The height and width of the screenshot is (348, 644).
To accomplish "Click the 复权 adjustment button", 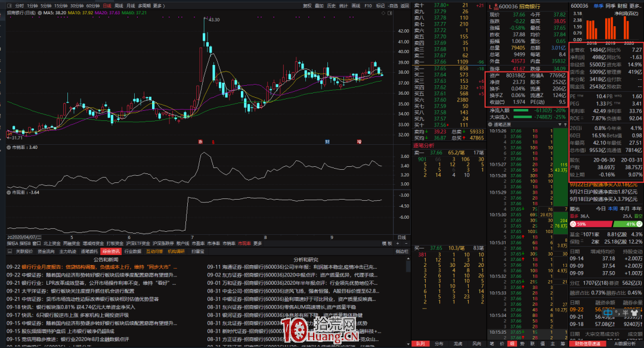I will (x=307, y=5).
